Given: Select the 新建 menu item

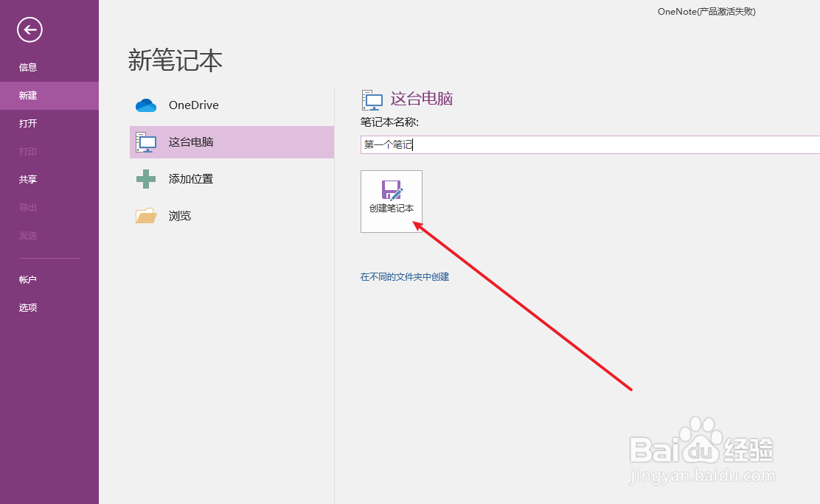Looking at the screenshot, I should [49, 96].
